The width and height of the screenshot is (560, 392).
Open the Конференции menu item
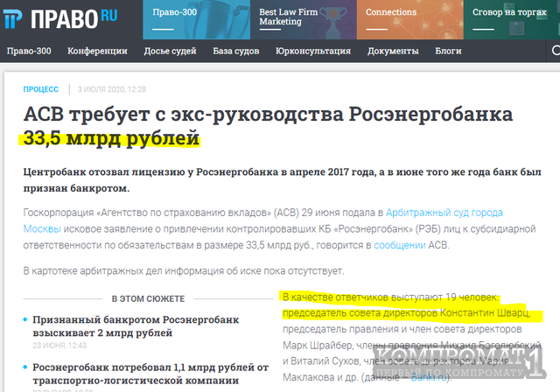97,51
